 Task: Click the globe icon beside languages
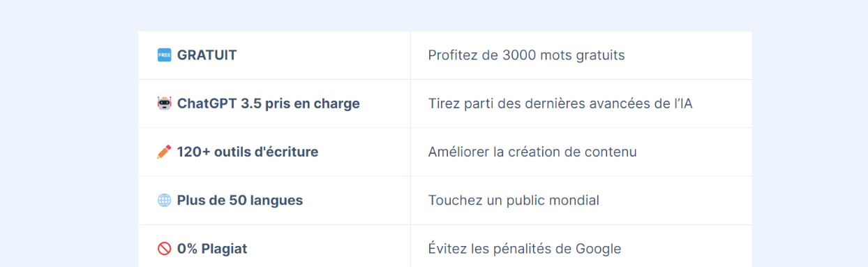[x=164, y=200]
